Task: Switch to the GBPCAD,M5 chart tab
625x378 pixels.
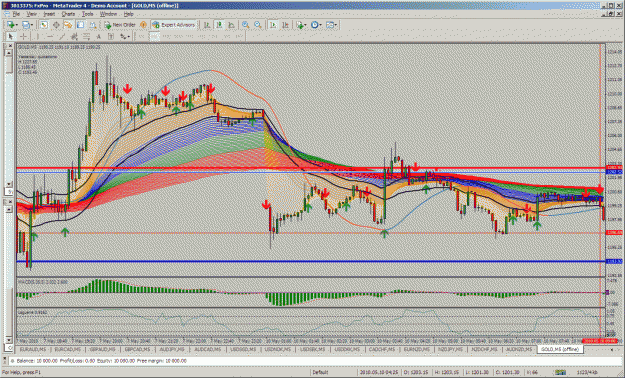Action: pos(138,349)
